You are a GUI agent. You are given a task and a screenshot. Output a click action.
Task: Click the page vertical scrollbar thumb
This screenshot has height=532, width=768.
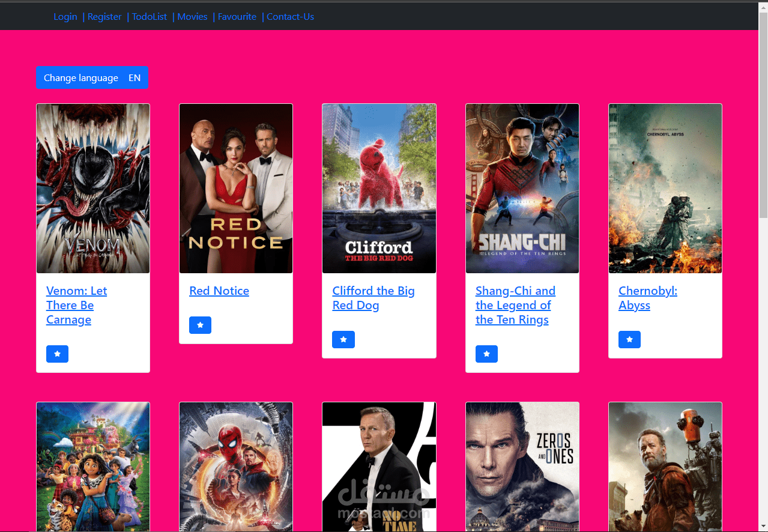(763, 114)
